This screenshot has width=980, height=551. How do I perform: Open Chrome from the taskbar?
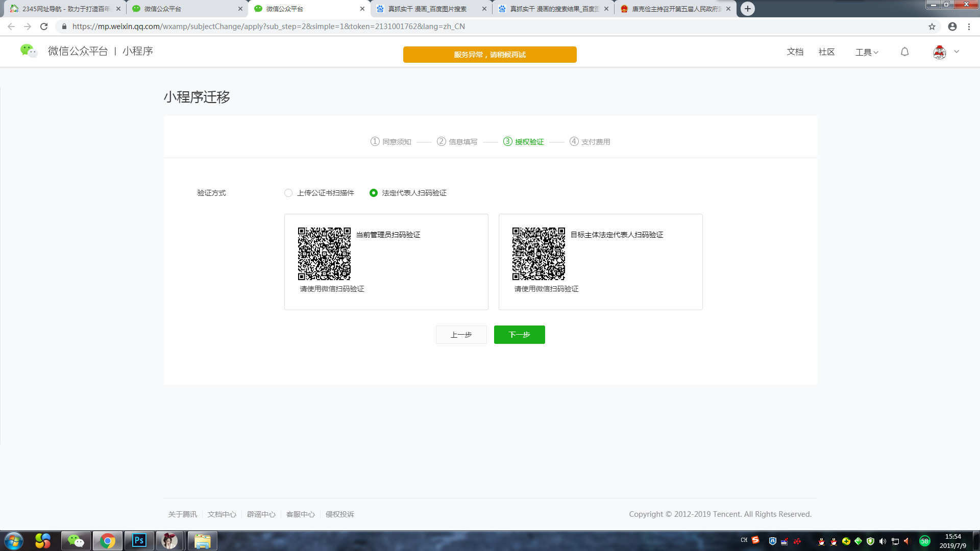(108, 541)
